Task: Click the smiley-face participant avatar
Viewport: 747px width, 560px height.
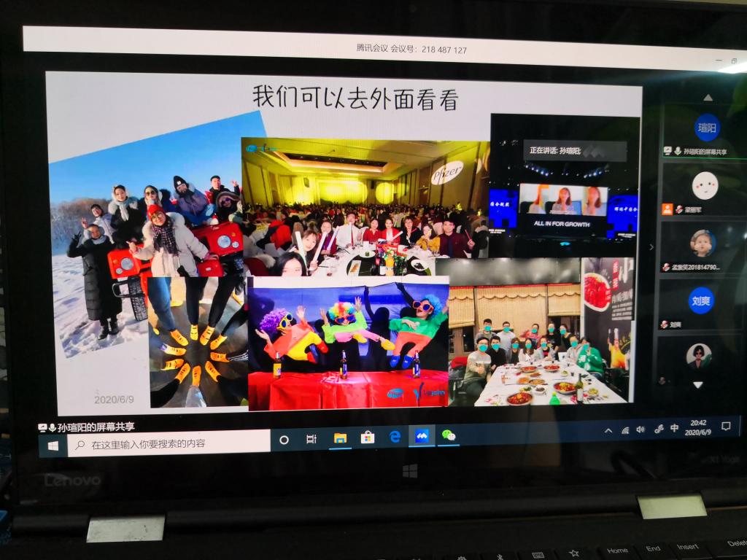Action: pos(705,185)
